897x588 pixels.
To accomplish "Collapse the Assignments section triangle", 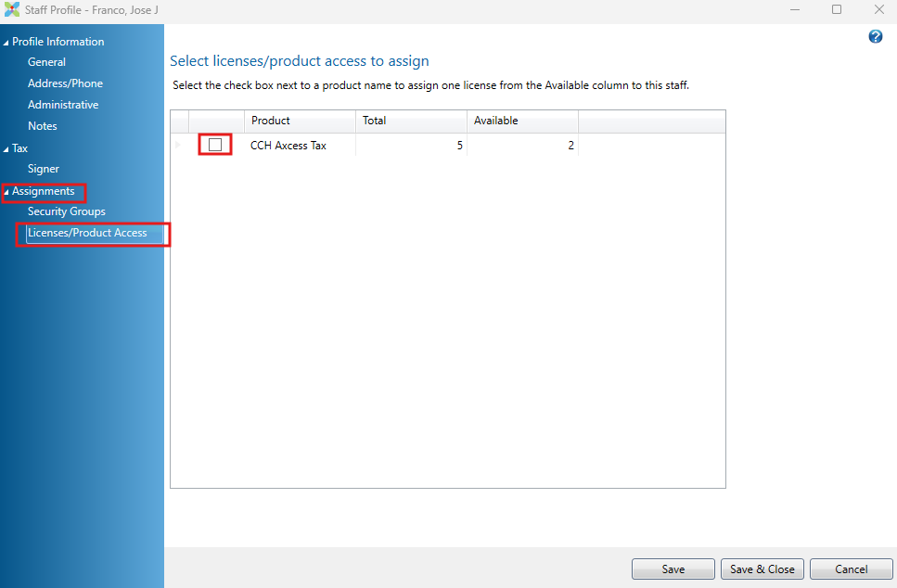I will [x=6, y=192].
